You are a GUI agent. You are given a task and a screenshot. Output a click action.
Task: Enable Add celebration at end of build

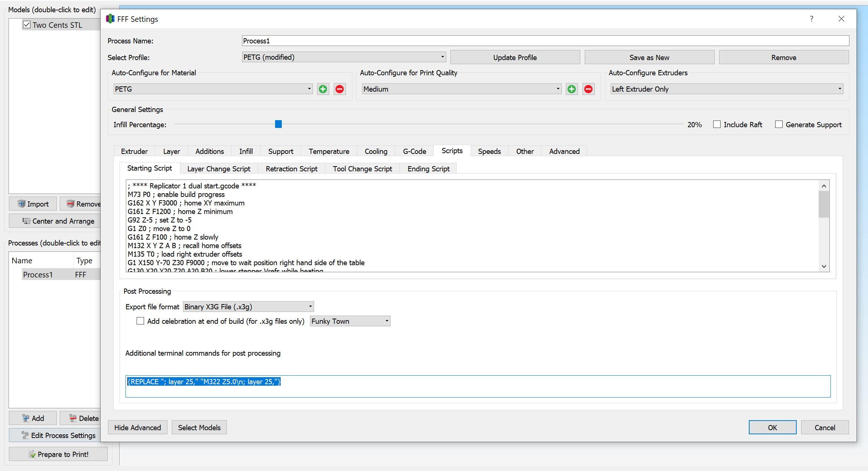[140, 321]
